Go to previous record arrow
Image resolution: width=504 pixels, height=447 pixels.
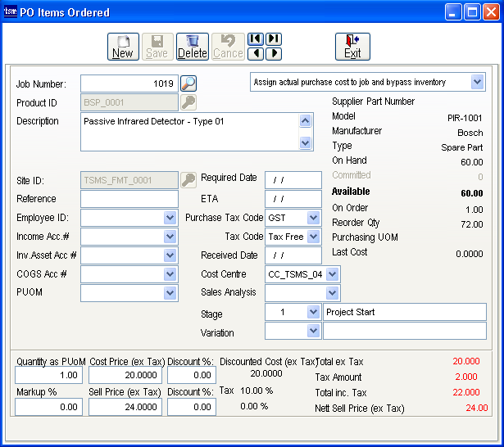pos(256,54)
